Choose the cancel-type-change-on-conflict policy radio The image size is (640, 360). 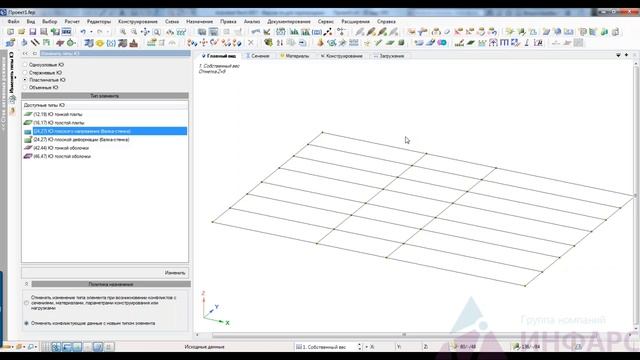tap(27, 303)
